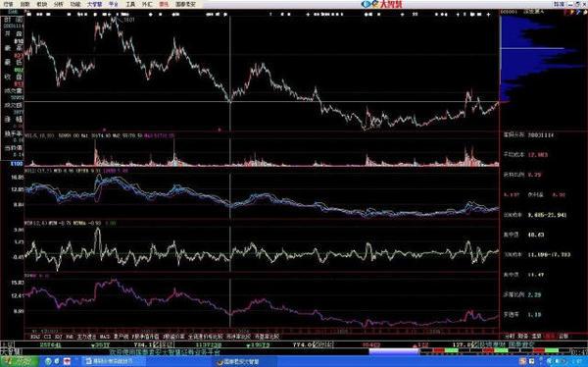Open the 分析 menu in menu bar

point(58,4)
